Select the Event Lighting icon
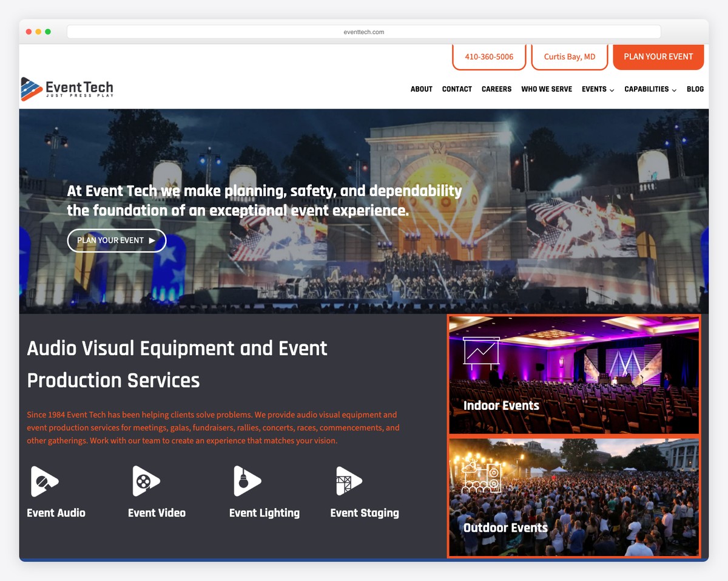The image size is (728, 581). [249, 481]
